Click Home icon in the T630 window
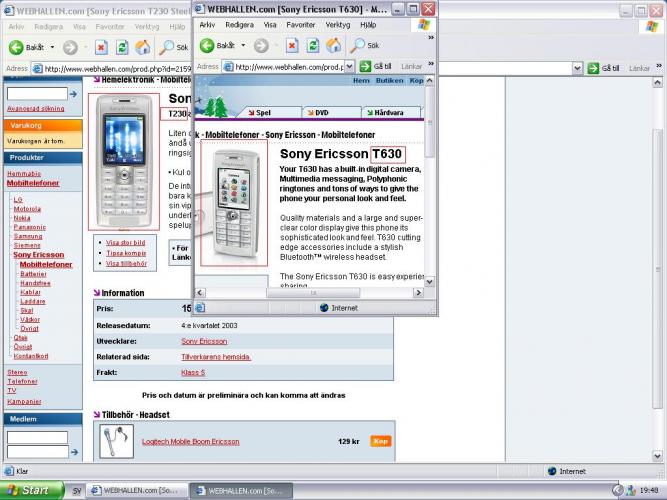The height and width of the screenshot is (500, 667). (x=335, y=45)
